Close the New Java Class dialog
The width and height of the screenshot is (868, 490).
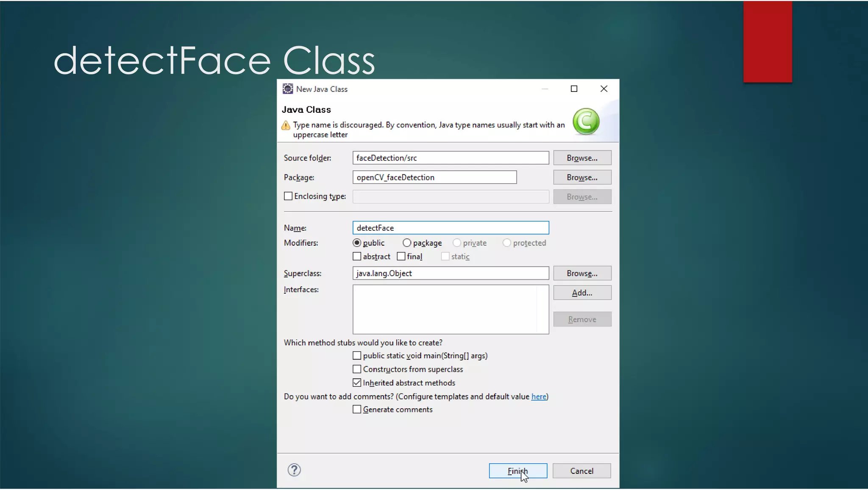pos(604,89)
